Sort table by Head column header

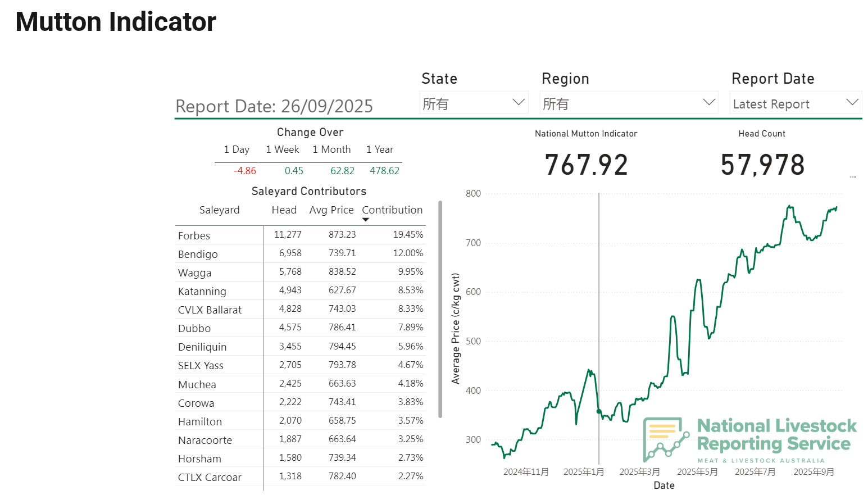point(284,210)
